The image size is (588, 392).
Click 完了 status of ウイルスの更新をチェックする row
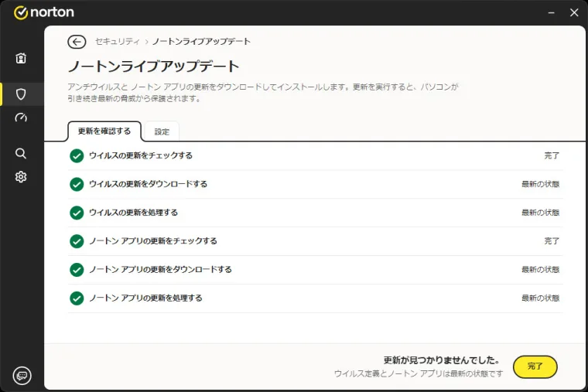pyautogui.click(x=552, y=155)
